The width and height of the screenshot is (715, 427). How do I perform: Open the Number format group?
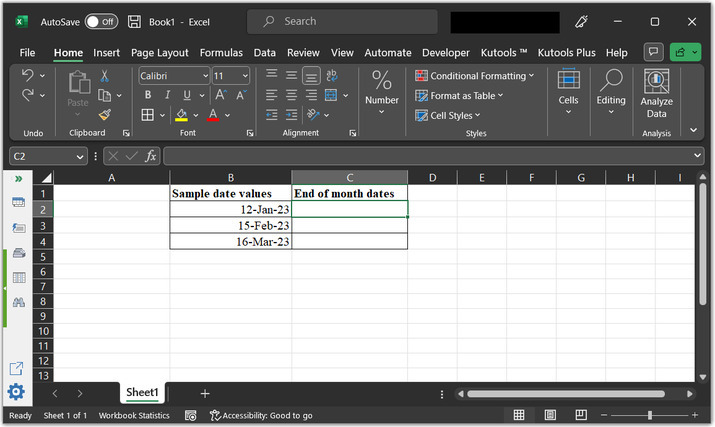click(x=382, y=93)
